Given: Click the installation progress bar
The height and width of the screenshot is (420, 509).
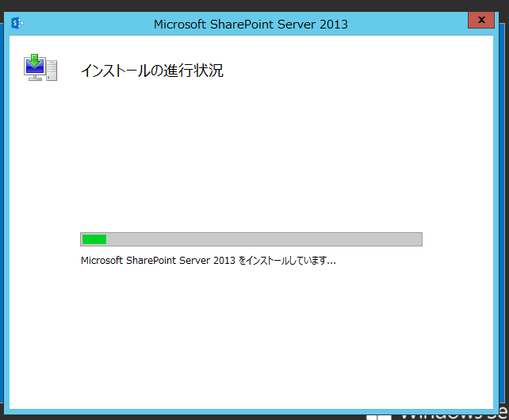Looking at the screenshot, I should 251,239.
